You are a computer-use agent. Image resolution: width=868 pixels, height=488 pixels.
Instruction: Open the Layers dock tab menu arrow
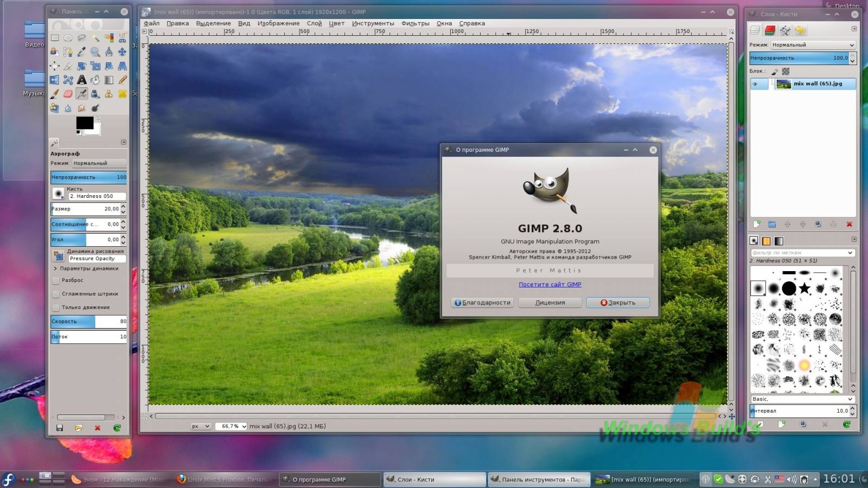854,29
